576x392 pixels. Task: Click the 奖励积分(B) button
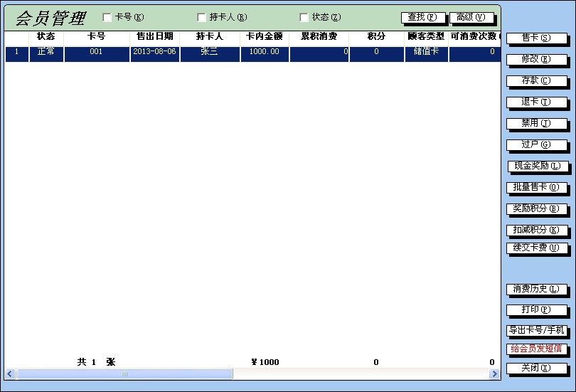(536, 208)
